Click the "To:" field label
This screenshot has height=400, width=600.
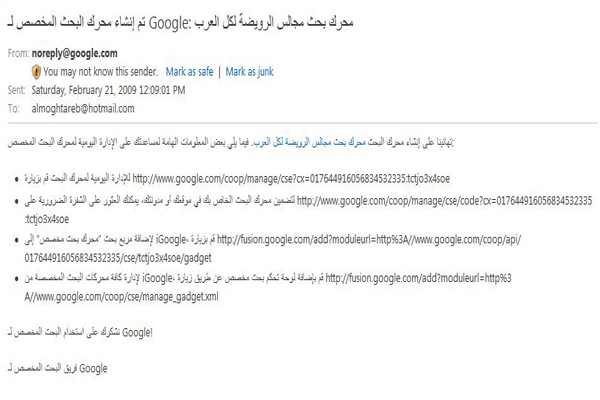pos(12,107)
